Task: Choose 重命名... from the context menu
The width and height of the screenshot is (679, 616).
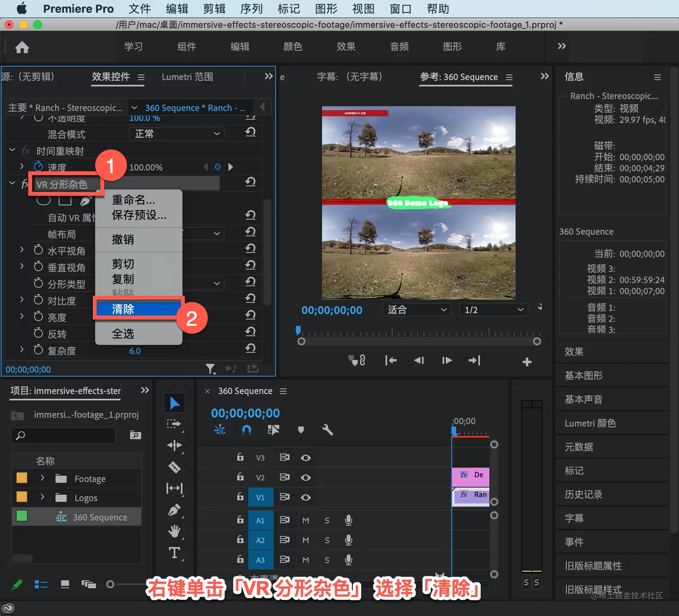Action: [138, 200]
